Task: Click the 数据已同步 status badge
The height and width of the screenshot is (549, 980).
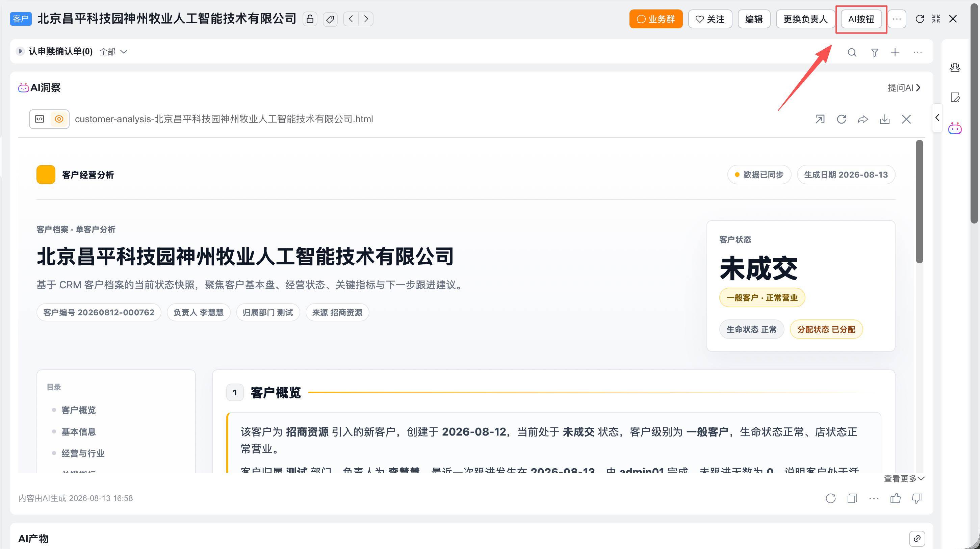Action: pos(759,175)
